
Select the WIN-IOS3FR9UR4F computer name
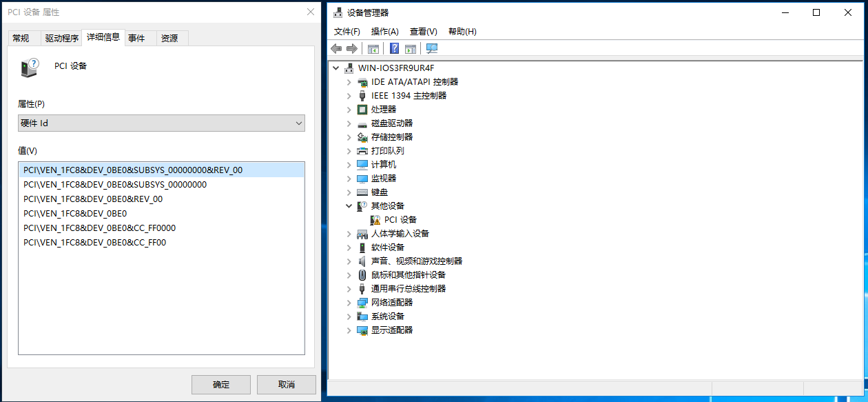click(x=396, y=68)
